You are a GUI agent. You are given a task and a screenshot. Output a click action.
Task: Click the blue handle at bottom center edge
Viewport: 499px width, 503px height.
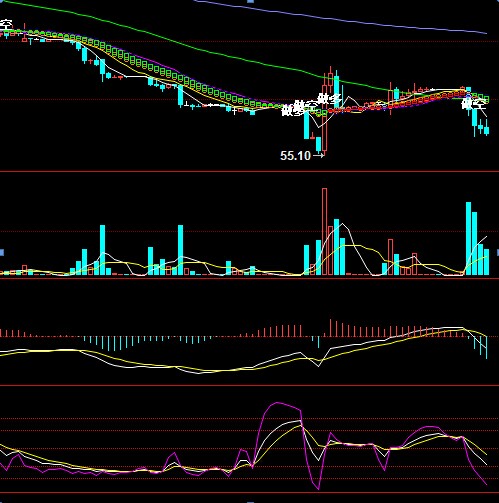pos(251,502)
